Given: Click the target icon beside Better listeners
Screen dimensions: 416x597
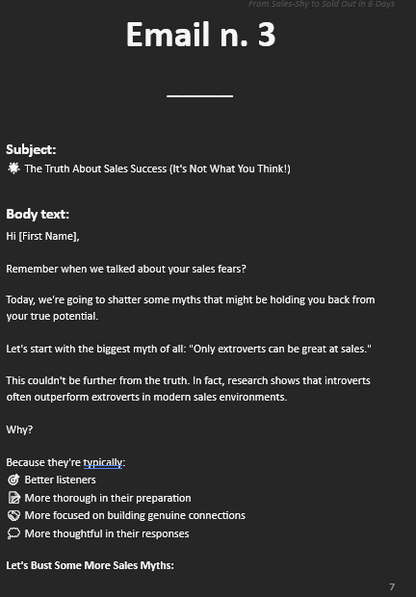Looking at the screenshot, I should (x=13, y=480).
